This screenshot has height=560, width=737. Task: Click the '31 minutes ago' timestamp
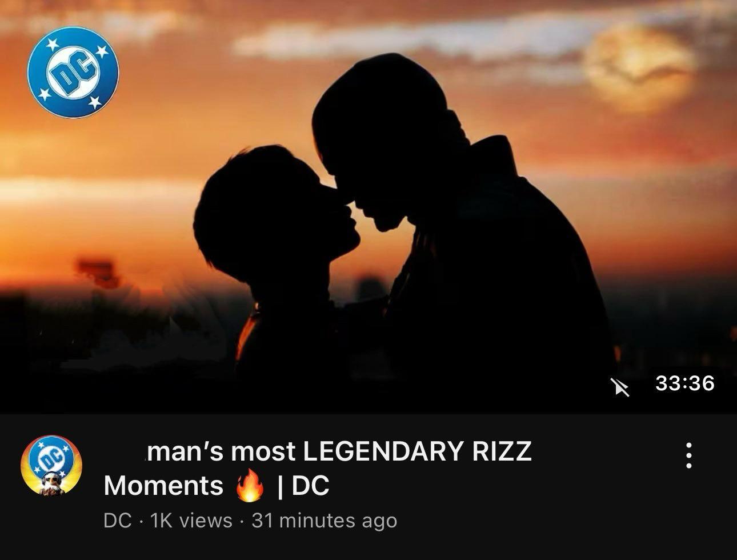(x=324, y=521)
